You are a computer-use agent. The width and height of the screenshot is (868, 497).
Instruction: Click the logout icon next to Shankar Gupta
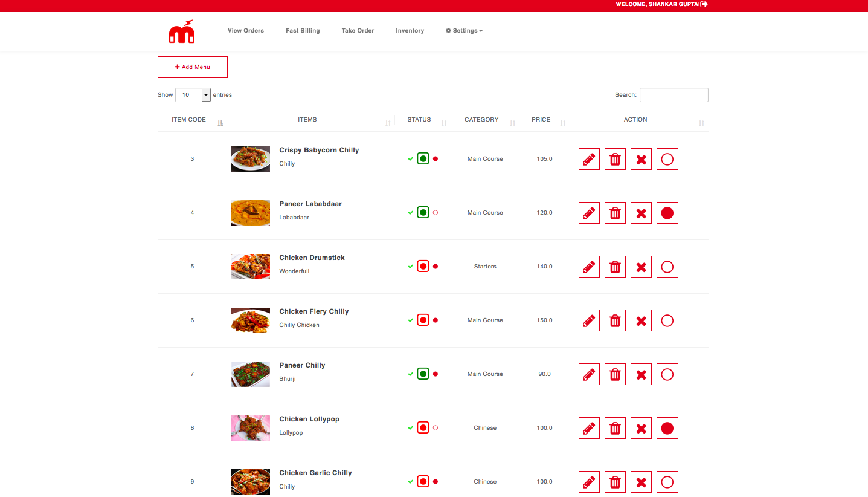(704, 4)
